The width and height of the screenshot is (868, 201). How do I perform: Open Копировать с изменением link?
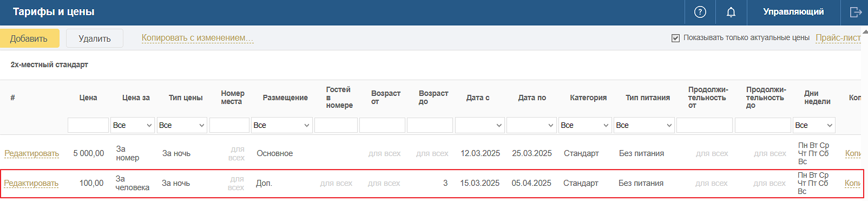pos(198,38)
